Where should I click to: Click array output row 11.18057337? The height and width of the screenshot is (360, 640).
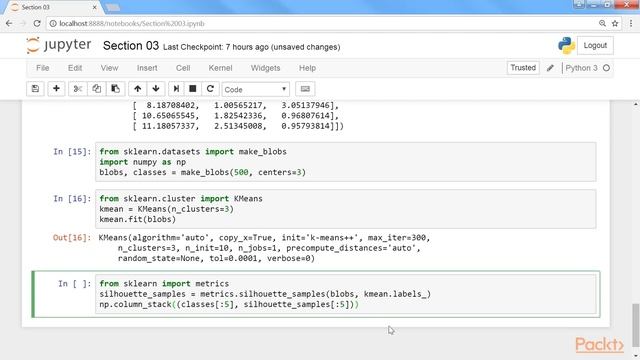[238, 126]
